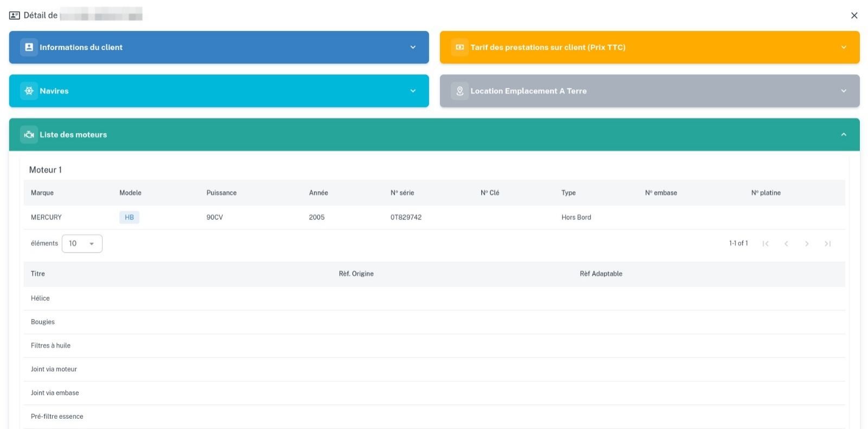Click the MERCURY brand cell
The width and height of the screenshot is (868, 429).
point(46,217)
